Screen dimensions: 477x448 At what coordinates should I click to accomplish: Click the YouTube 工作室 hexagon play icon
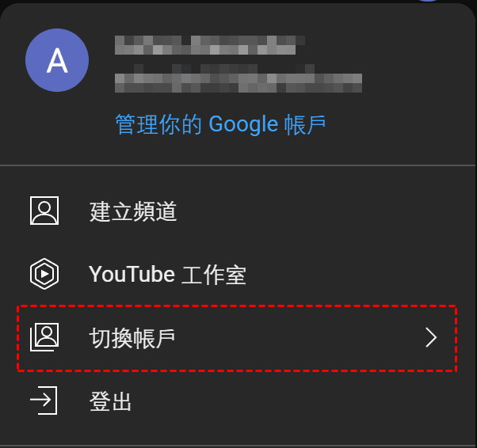pyautogui.click(x=44, y=274)
